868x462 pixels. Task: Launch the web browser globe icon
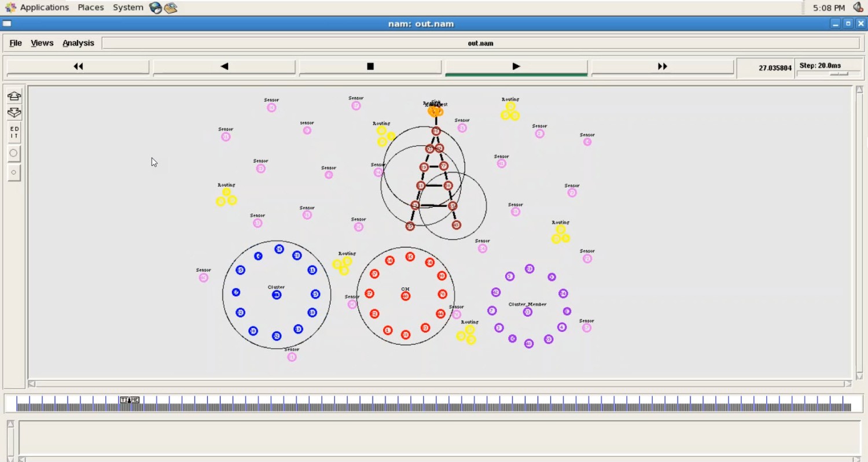pos(155,8)
